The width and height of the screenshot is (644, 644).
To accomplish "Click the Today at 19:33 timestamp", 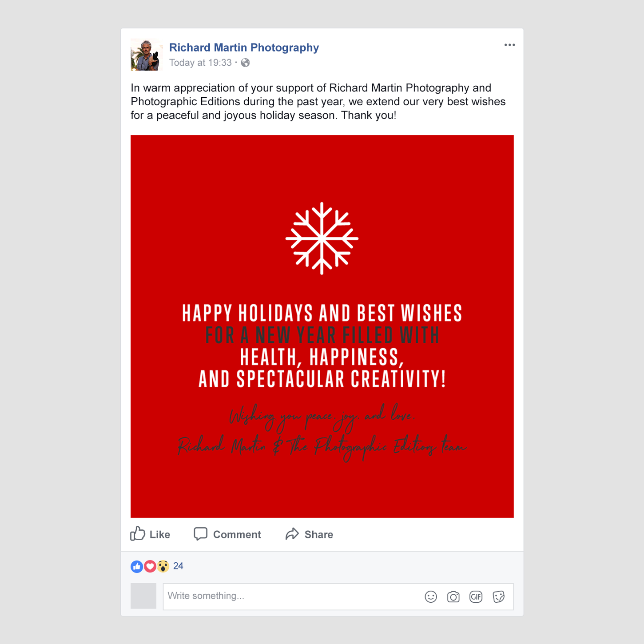I will (x=200, y=63).
